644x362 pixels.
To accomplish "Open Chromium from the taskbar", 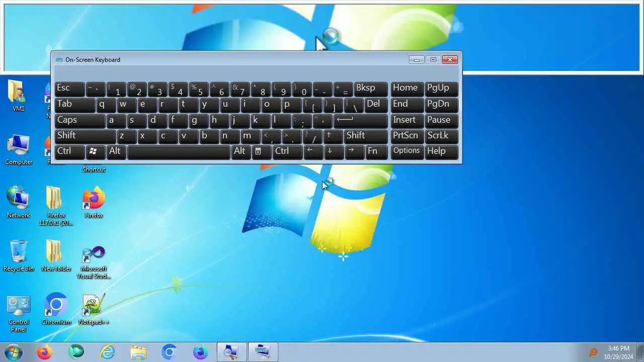I will click(170, 352).
